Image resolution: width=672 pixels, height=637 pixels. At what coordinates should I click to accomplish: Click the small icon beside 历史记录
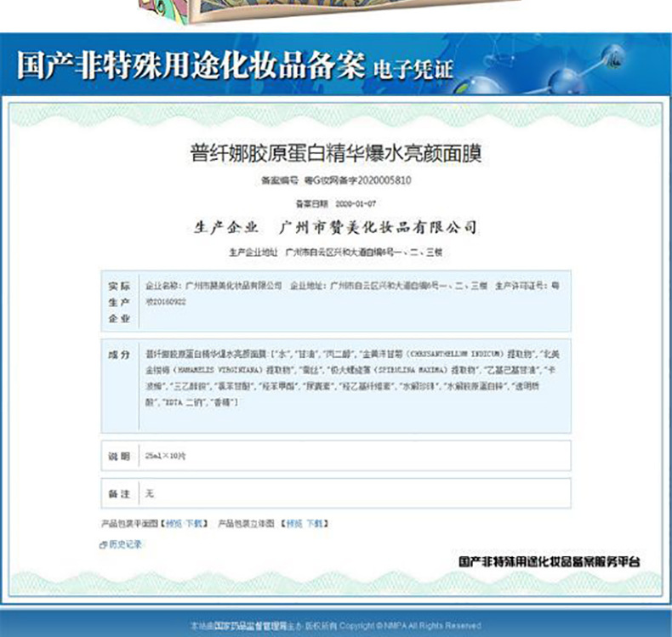[103, 545]
